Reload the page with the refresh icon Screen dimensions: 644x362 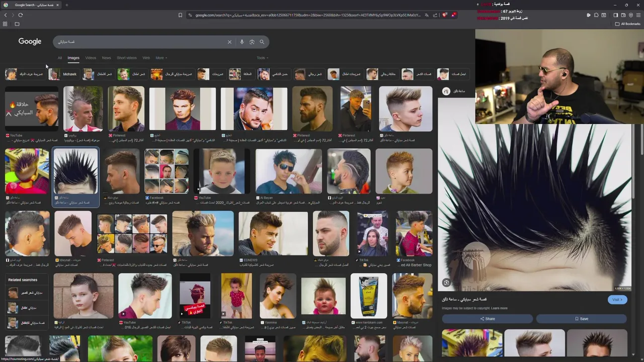click(x=20, y=15)
